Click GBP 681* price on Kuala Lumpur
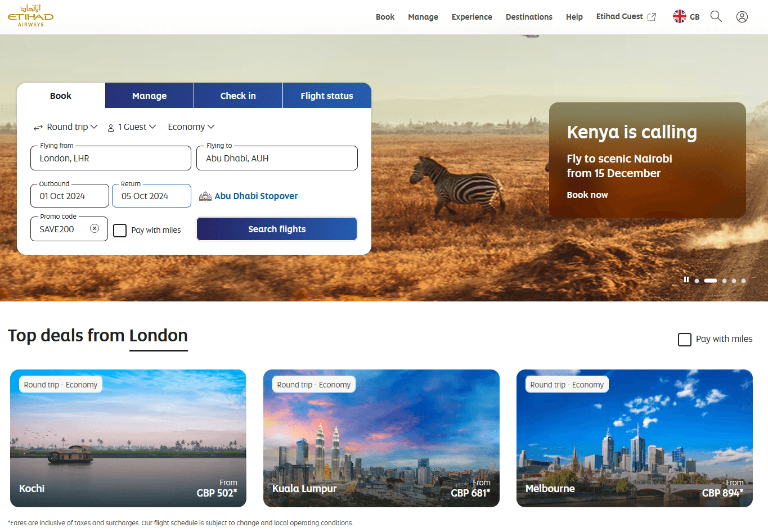768x532 pixels. coord(470,493)
